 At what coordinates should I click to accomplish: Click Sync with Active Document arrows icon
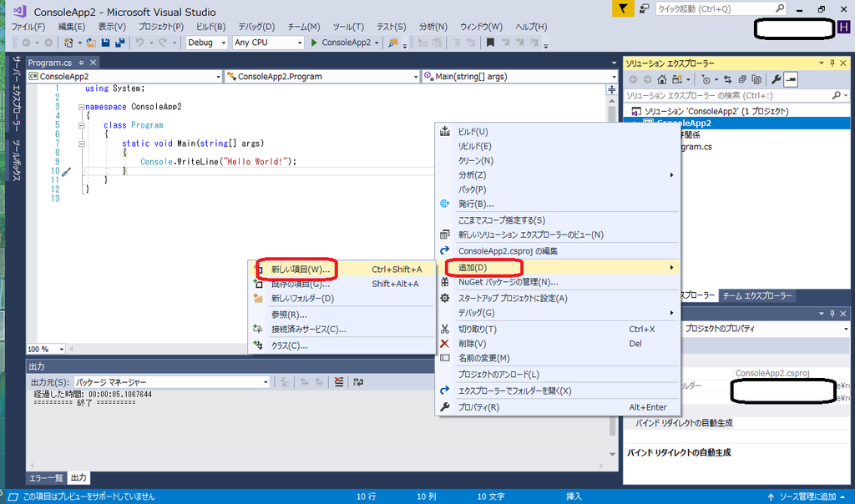click(727, 79)
